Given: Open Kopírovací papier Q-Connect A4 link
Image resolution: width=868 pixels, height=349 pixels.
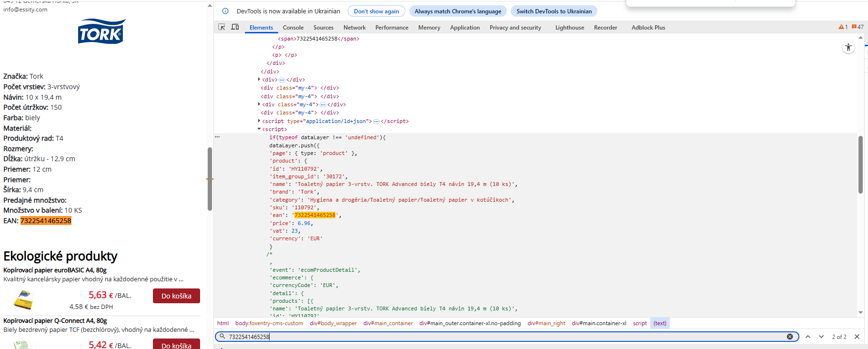Looking at the screenshot, I should [x=55, y=321].
